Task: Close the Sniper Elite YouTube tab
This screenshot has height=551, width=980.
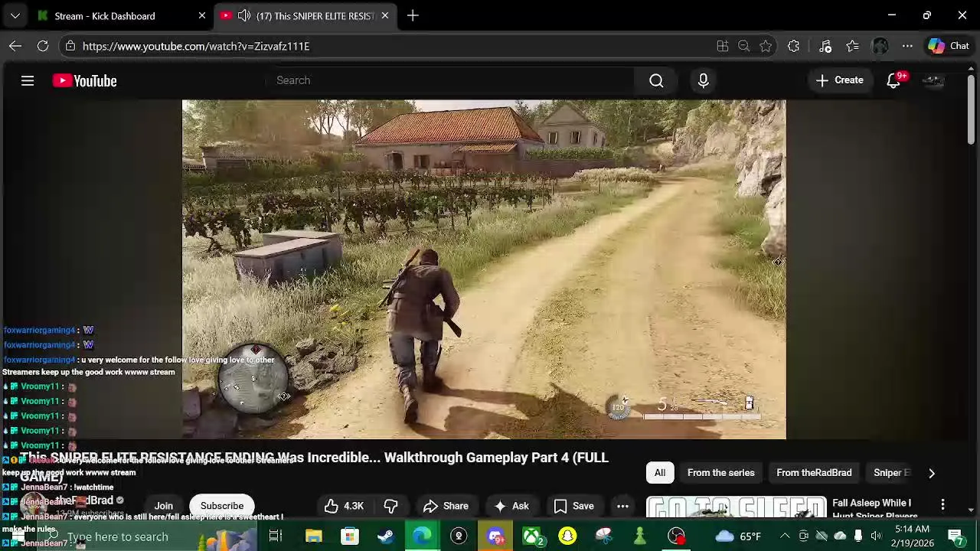Action: [384, 15]
